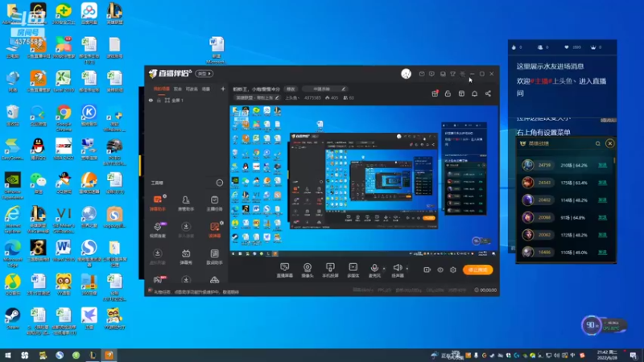Screen dimensions: 644x362
Task: Toggle the preview eye icon near settings
Action: click(x=440, y=270)
